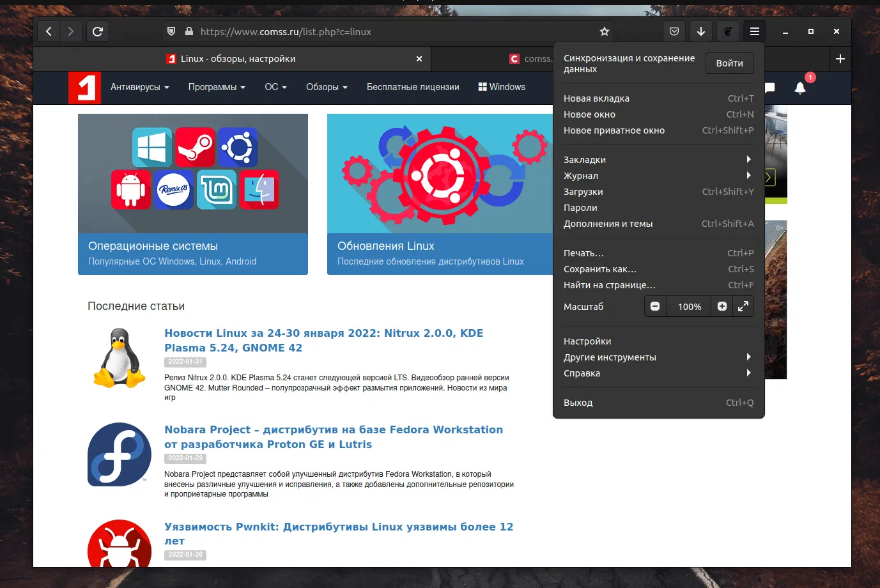Click the red bug article image
Image resolution: width=880 pixels, height=588 pixels.
tap(120, 543)
